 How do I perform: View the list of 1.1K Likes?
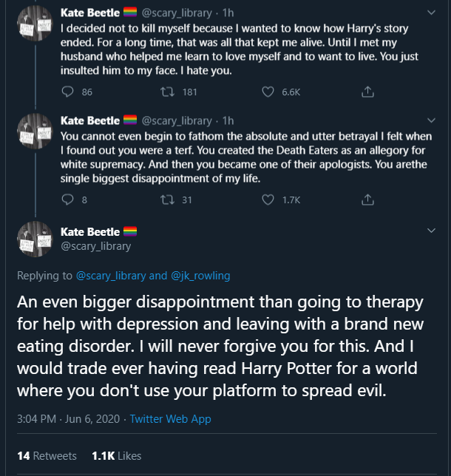pyautogui.click(x=117, y=455)
